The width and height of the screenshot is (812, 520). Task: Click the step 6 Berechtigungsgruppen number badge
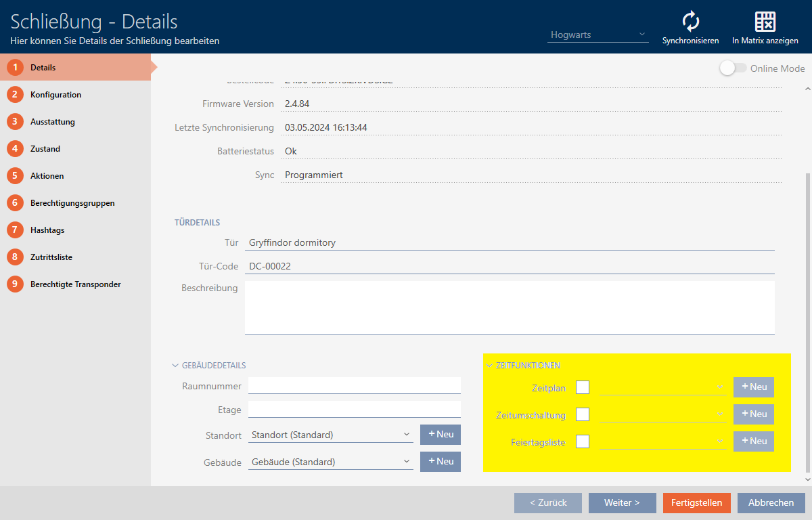15,203
